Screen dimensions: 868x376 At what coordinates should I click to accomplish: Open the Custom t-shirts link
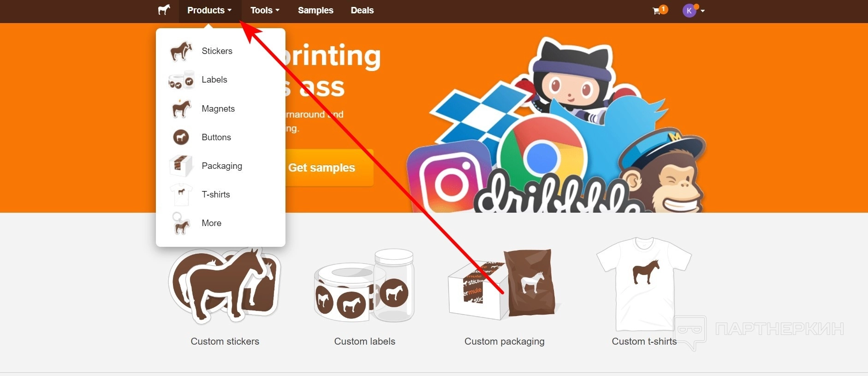[x=644, y=341]
